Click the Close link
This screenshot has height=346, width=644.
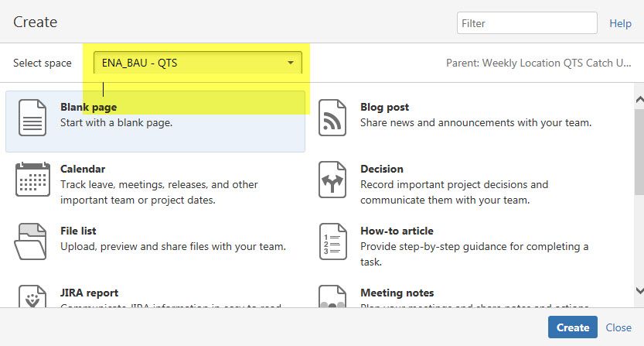618,327
